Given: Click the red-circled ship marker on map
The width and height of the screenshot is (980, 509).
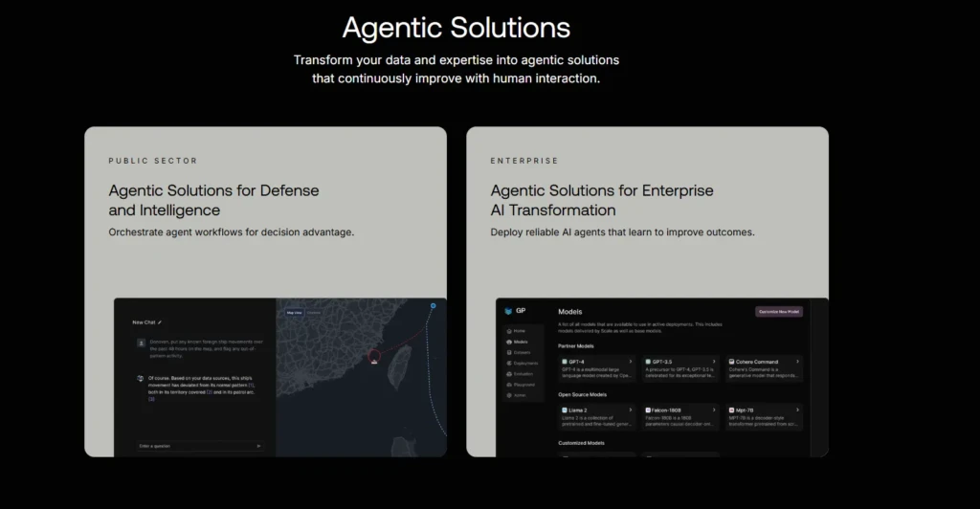Looking at the screenshot, I should 374,356.
